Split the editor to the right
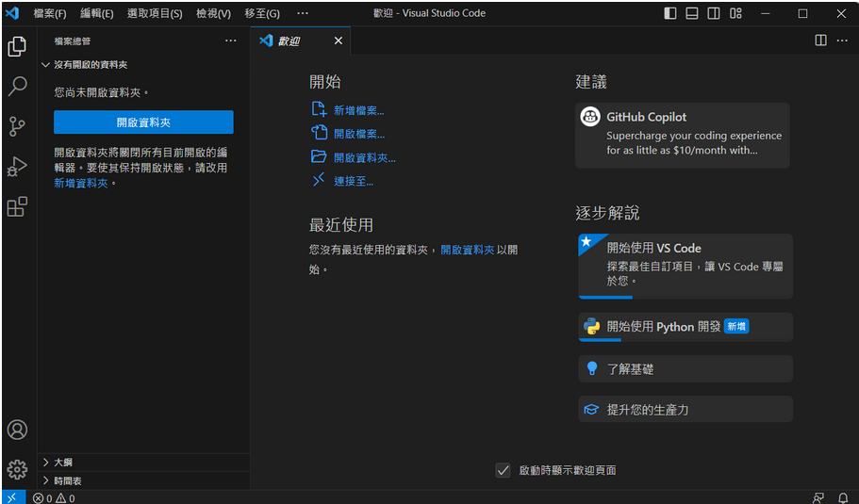 point(820,40)
